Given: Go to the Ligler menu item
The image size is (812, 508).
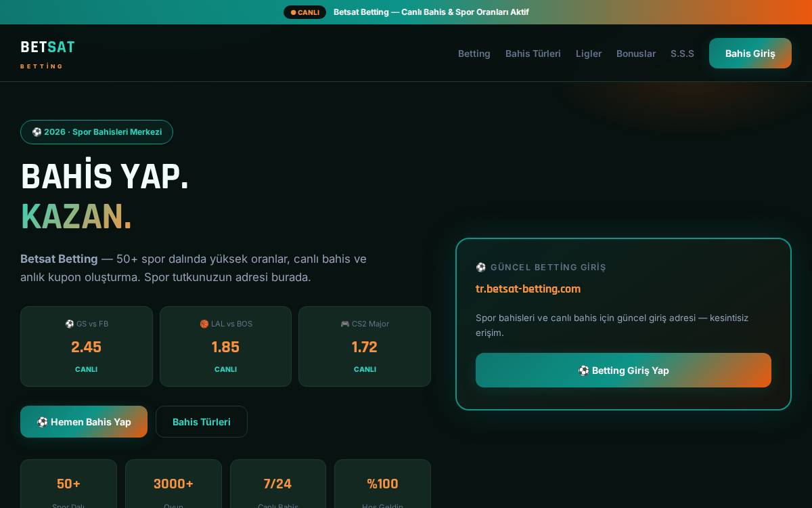Looking at the screenshot, I should point(589,54).
